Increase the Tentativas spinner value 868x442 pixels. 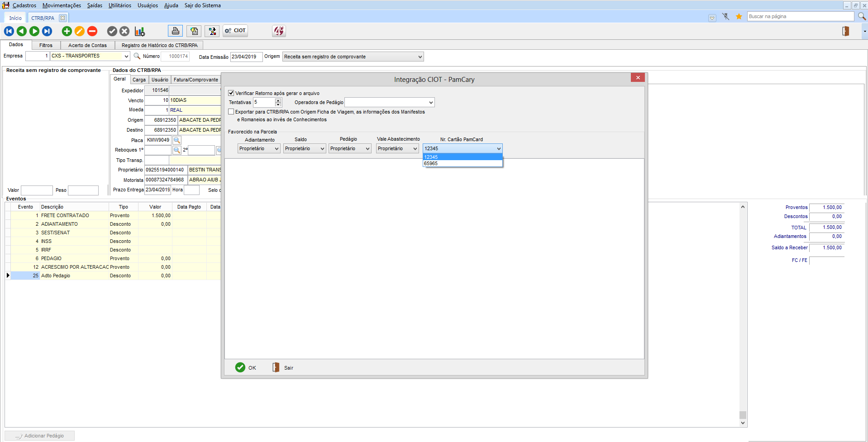point(278,100)
